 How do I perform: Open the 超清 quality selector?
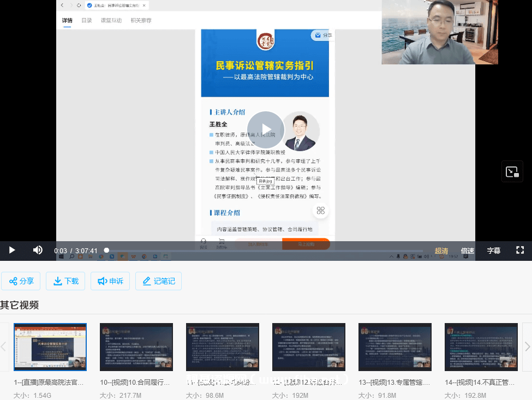(x=441, y=250)
